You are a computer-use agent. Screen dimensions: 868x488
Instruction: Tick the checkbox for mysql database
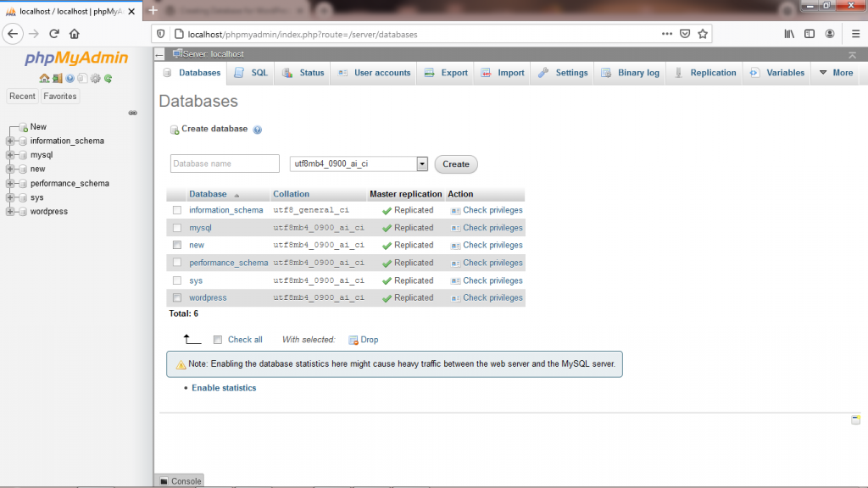177,228
